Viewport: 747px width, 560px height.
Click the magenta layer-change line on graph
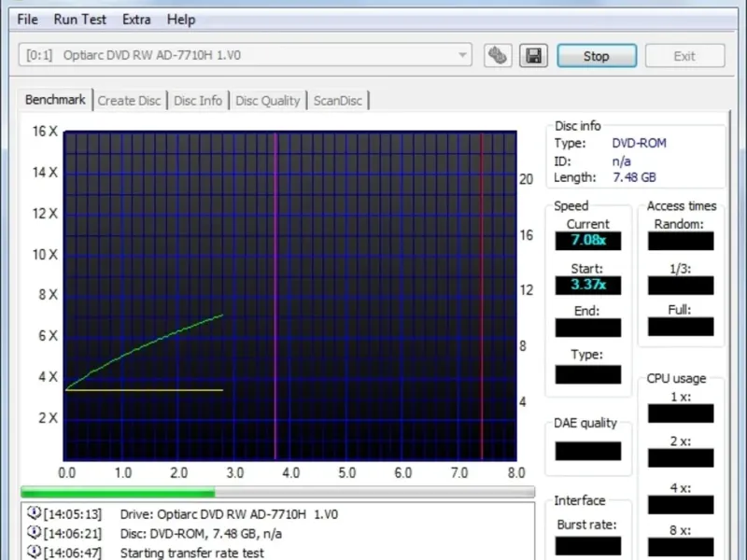coord(275,296)
